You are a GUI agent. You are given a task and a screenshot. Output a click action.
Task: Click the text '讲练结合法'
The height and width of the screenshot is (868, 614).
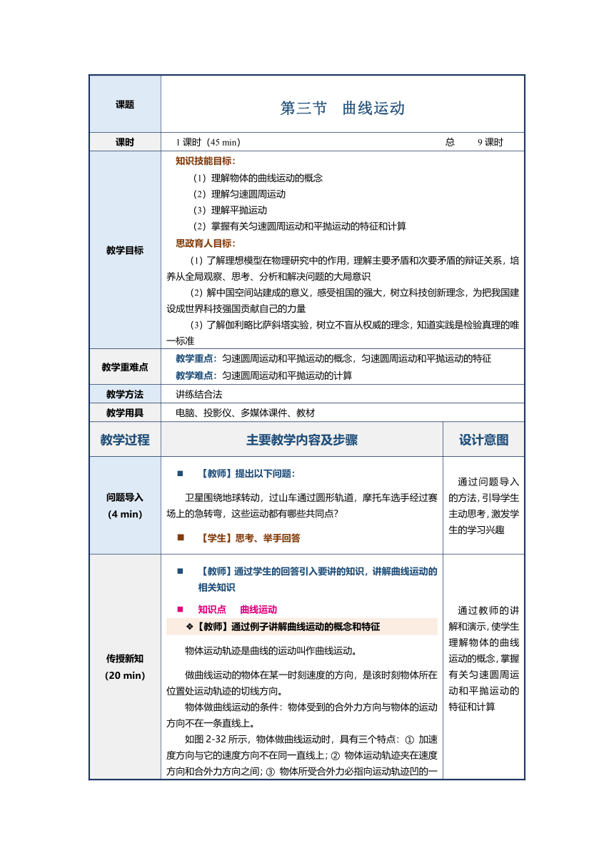(199, 394)
